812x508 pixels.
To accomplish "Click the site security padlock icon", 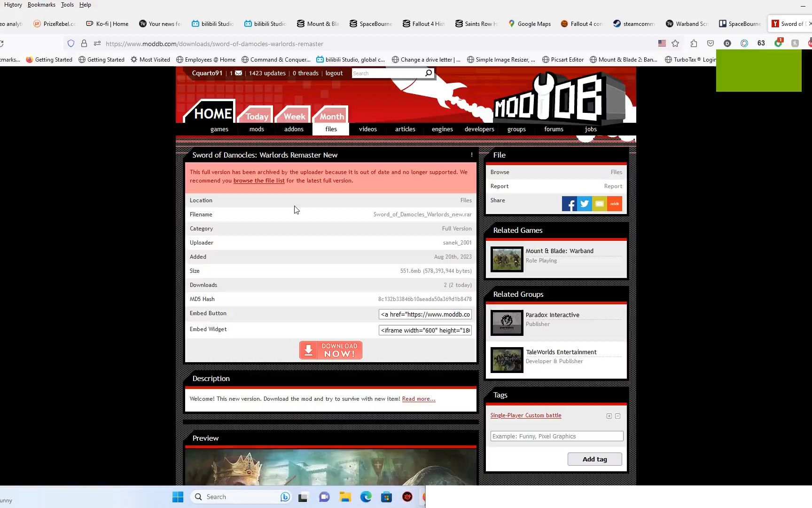I will (84, 43).
